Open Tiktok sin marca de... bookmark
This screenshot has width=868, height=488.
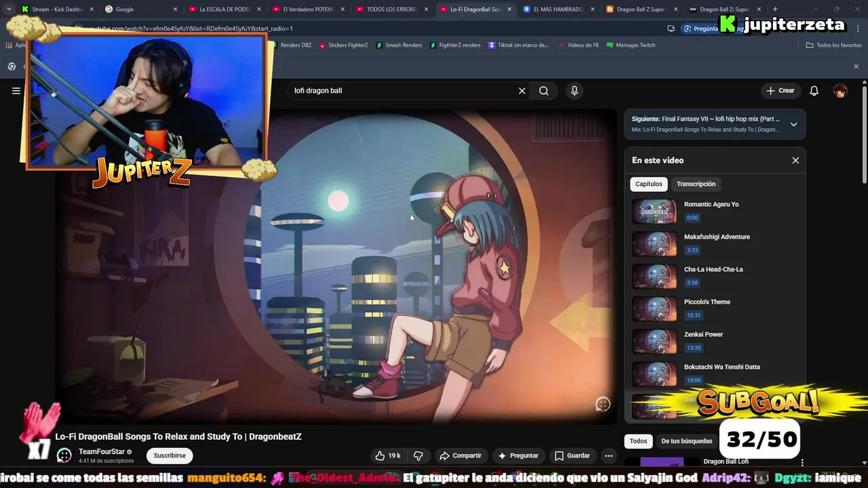tap(519, 45)
